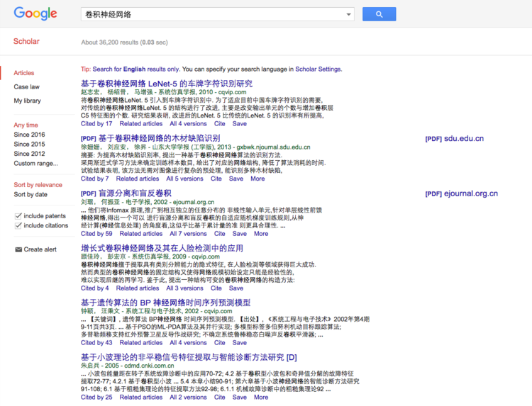
Task: Open All 4 versions of LeNet-5 result
Action: click(188, 124)
